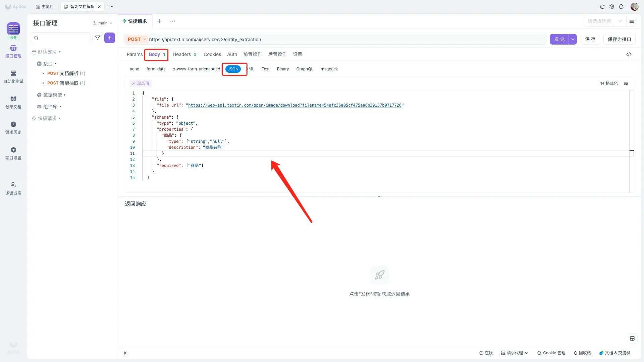Click the 保存为接口 button
Viewport: 644px width, 362px height.
point(619,39)
